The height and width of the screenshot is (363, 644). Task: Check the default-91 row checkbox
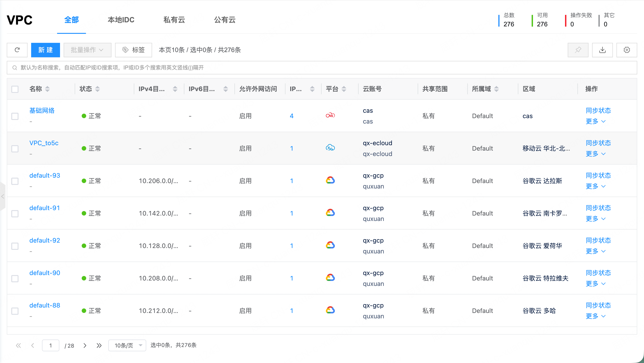(15, 214)
